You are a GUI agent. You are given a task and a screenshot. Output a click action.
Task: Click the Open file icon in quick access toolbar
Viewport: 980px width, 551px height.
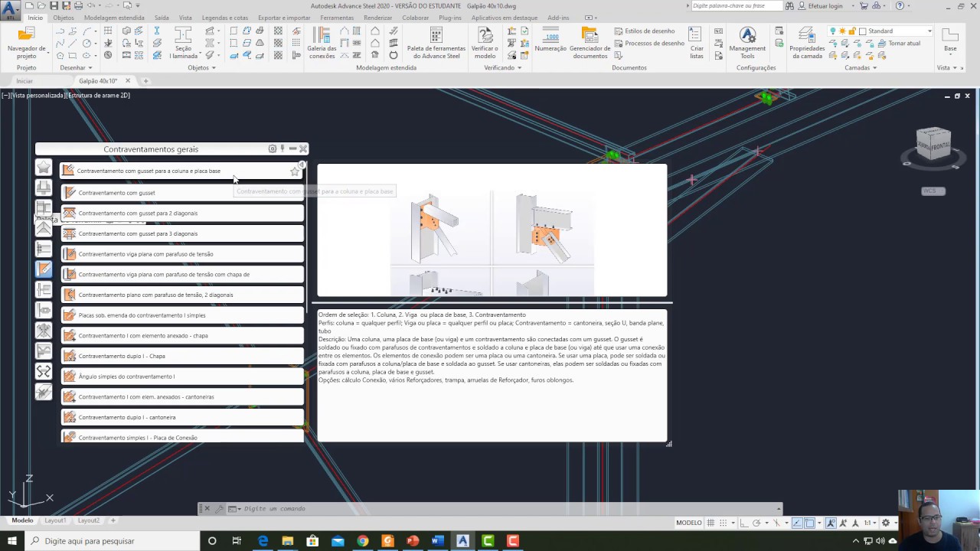(x=41, y=5)
